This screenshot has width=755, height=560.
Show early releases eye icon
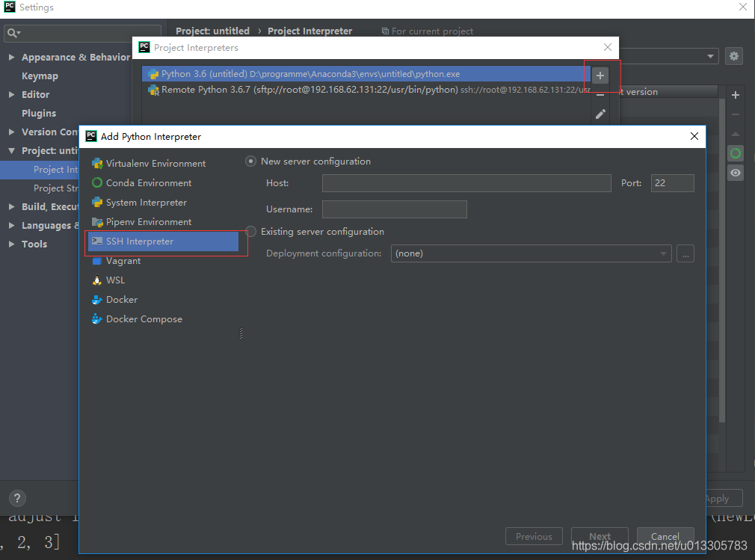click(736, 173)
